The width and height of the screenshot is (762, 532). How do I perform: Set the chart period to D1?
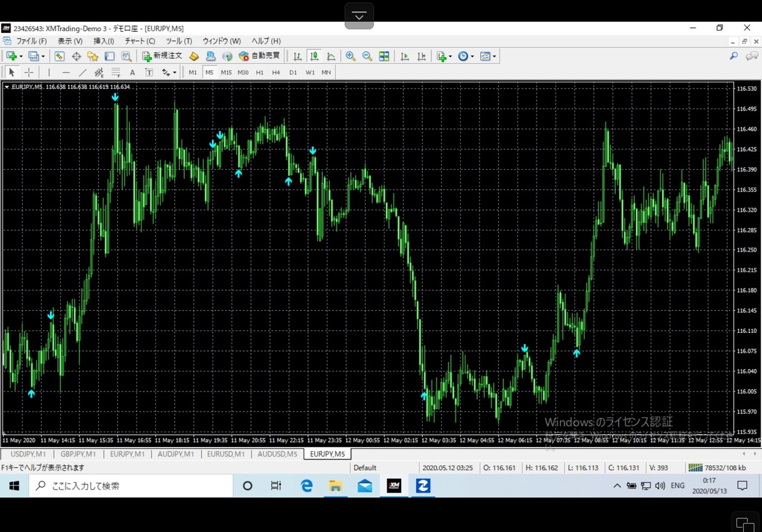pyautogui.click(x=293, y=72)
